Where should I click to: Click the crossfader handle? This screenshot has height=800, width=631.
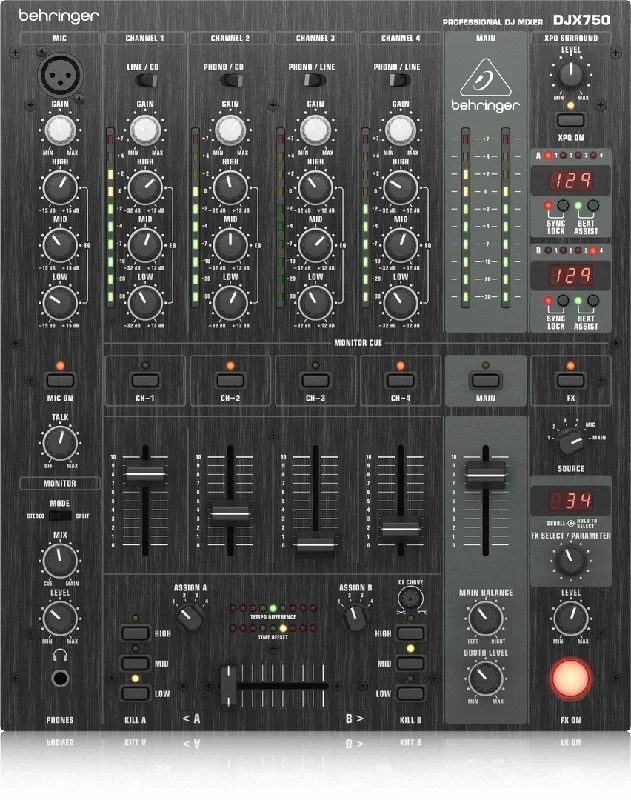229,687
